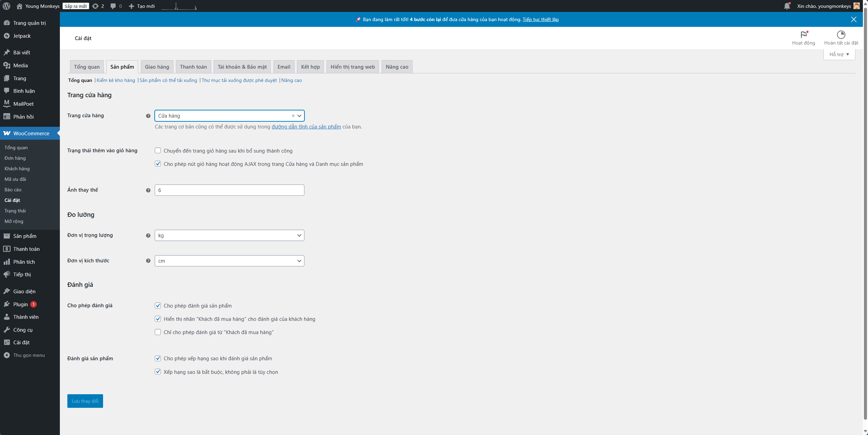Click the Hoàn tất cài đặt progress icon

(x=841, y=35)
